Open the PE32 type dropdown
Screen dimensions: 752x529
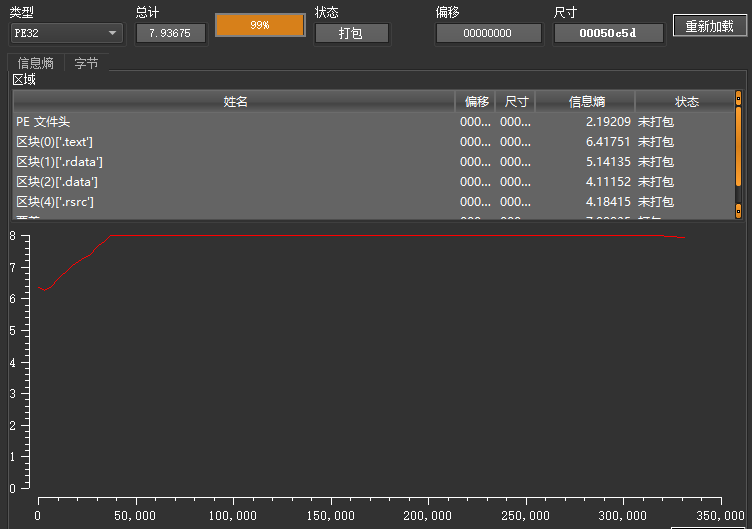click(x=66, y=33)
